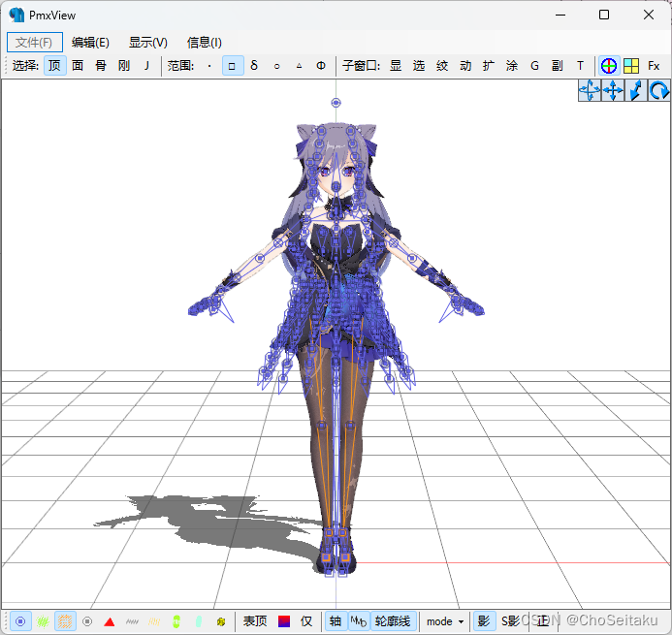Click the four-arrow pan view icon
Screen dimensions: 672x635
coord(613,90)
